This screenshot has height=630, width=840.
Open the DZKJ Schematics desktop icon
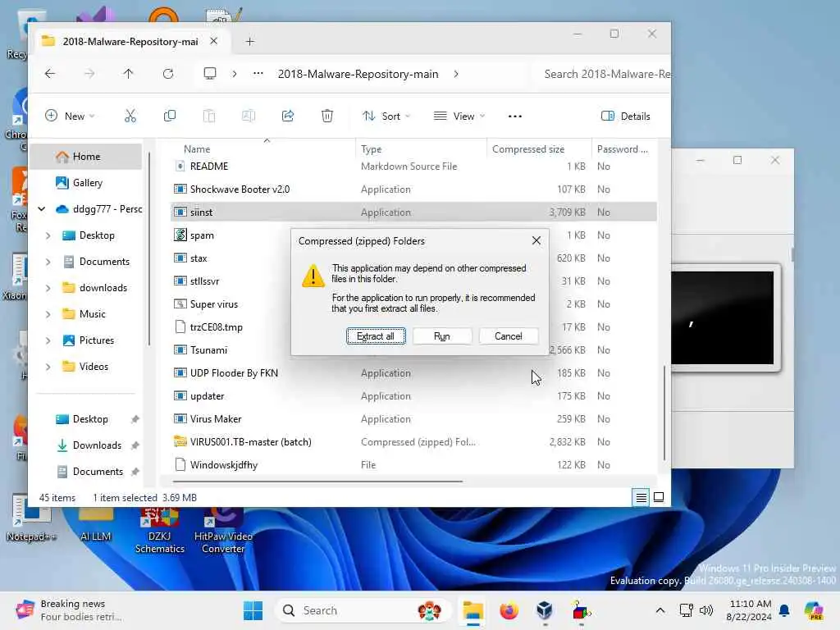tap(160, 531)
